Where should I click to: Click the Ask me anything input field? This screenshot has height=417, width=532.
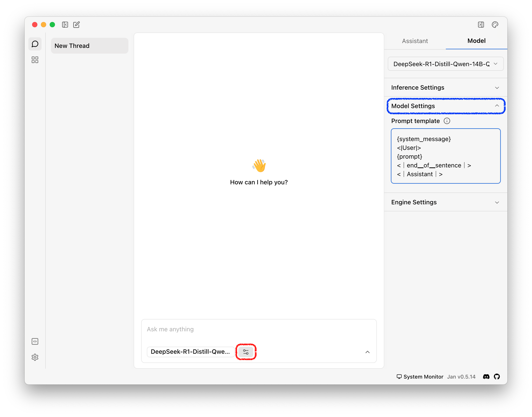click(x=259, y=329)
